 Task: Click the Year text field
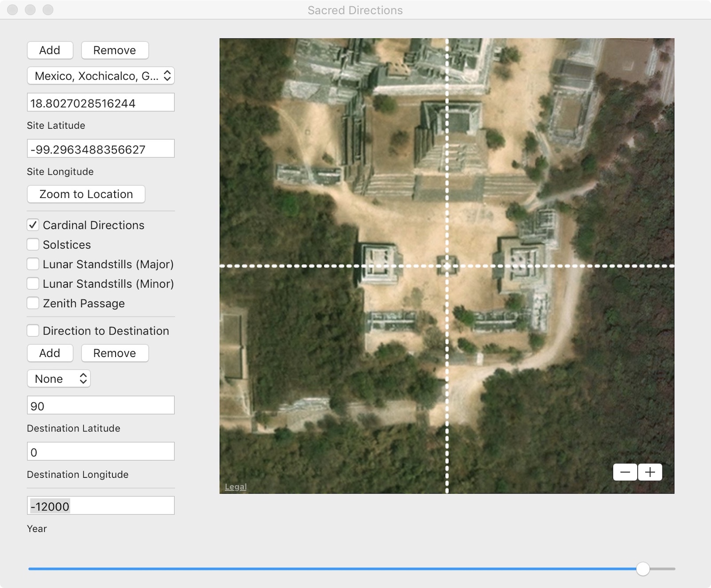click(x=101, y=506)
